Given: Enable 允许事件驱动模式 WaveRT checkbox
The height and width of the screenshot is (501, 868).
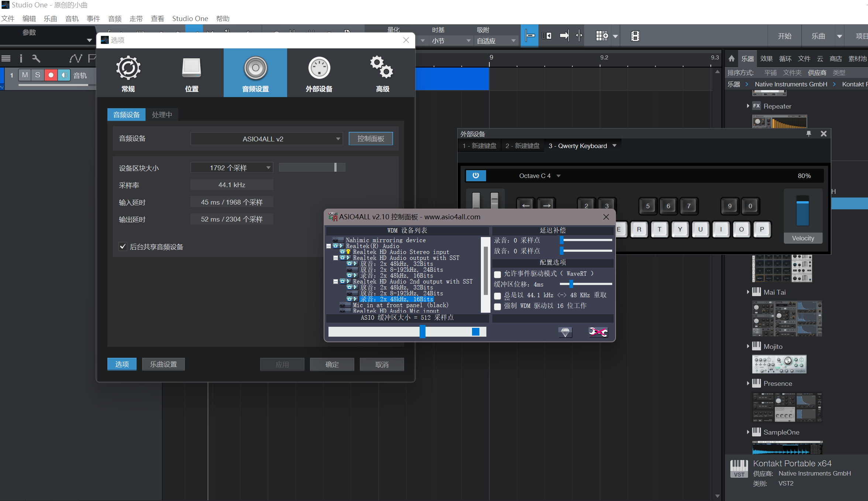Looking at the screenshot, I should tap(497, 274).
